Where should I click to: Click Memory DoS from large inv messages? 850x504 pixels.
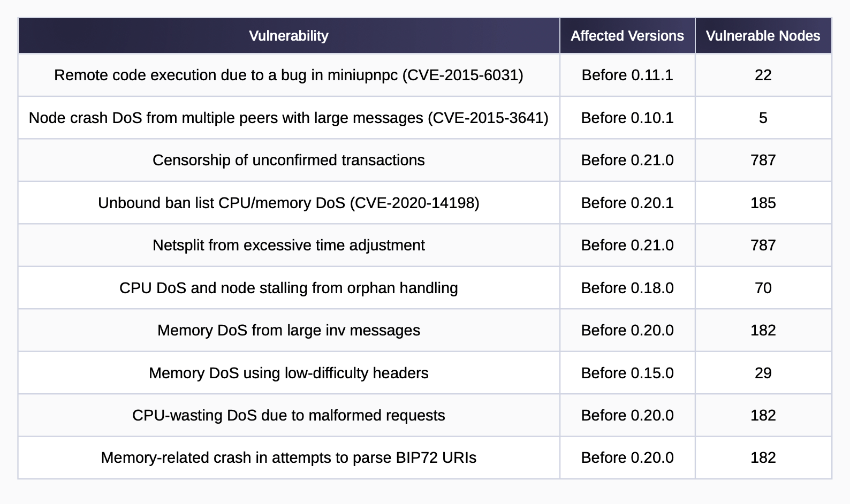(289, 330)
